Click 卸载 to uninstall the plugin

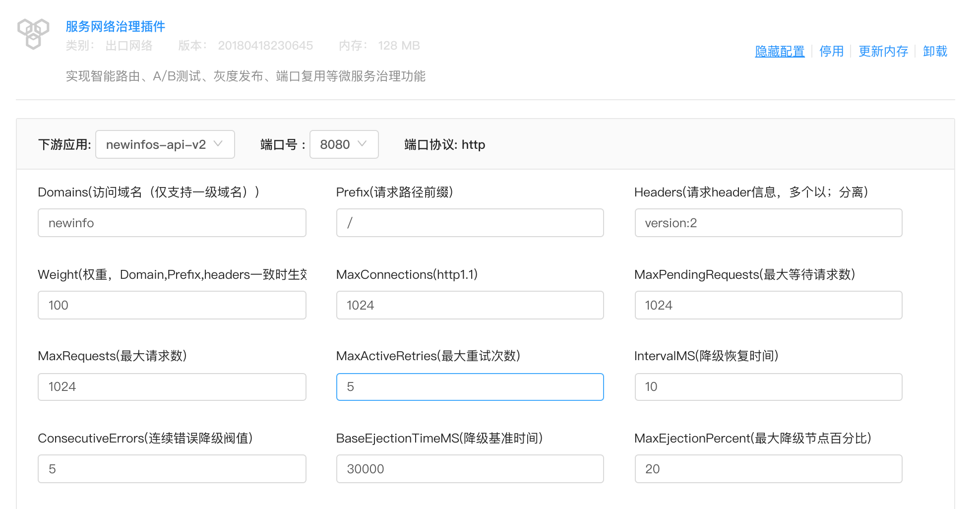935,51
